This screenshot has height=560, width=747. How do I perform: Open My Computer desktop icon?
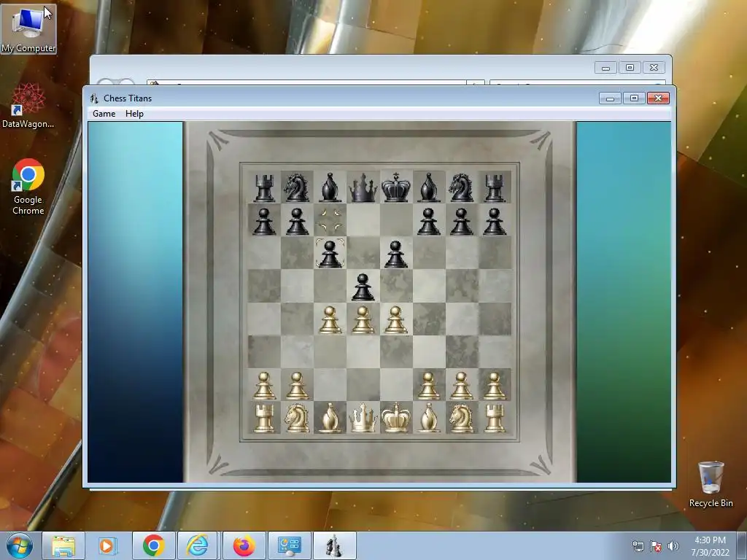(x=28, y=29)
